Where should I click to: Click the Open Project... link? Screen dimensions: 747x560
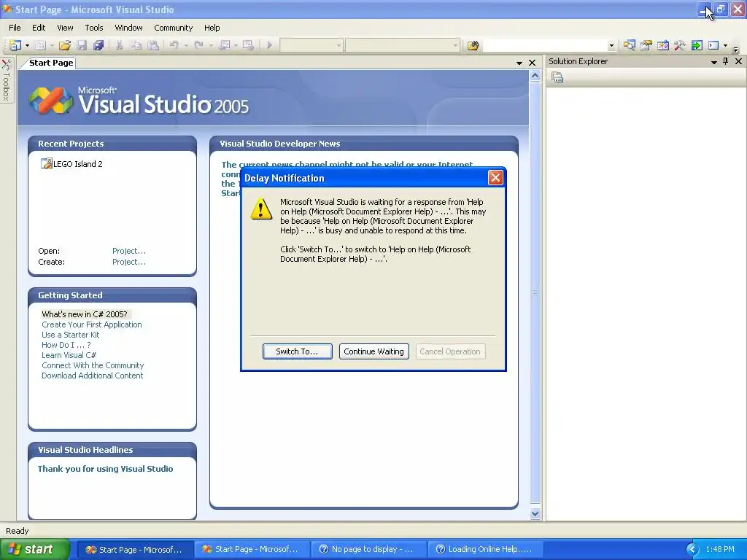point(129,251)
